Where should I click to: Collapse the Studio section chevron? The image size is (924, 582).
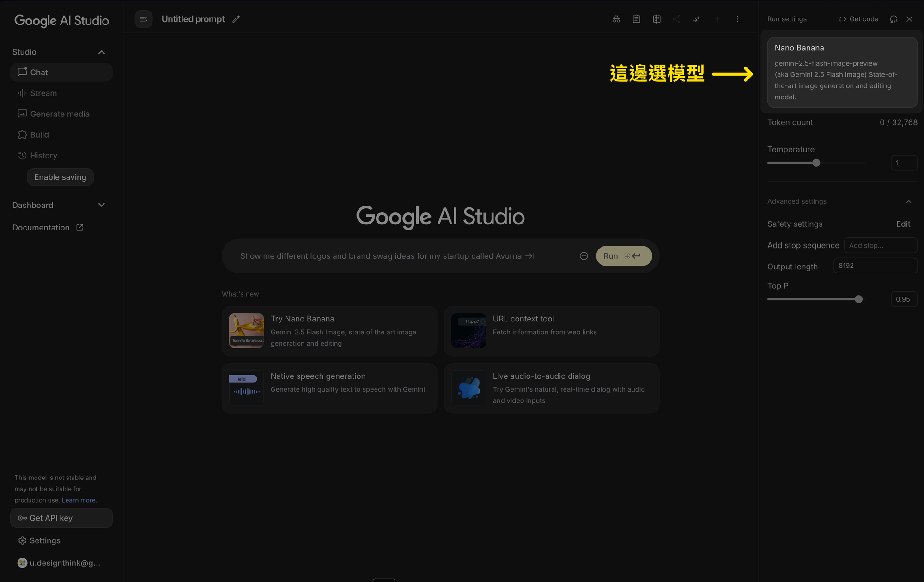(x=102, y=52)
